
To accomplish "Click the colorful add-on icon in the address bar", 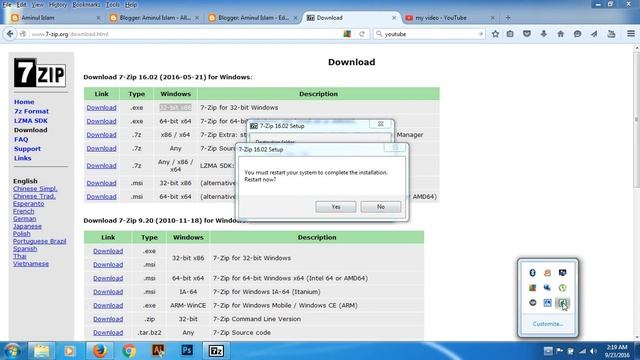I will [x=347, y=34].
